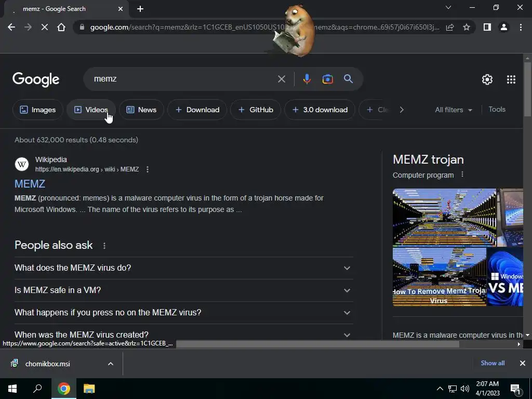The width and height of the screenshot is (532, 399).
Task: Go back using the browser back arrow
Action: tap(11, 27)
